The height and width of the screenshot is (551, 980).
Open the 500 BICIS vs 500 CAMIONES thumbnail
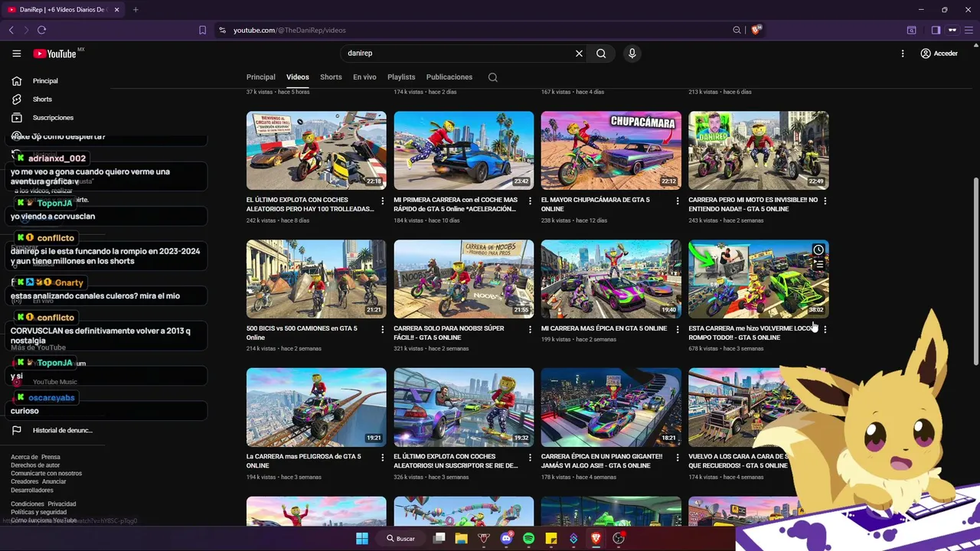point(316,279)
